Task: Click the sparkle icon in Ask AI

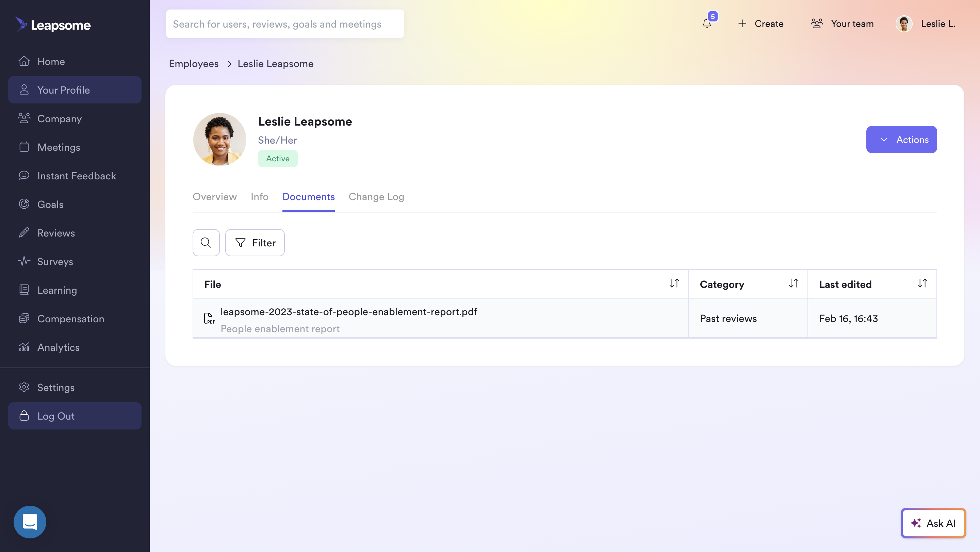Action: point(916,523)
